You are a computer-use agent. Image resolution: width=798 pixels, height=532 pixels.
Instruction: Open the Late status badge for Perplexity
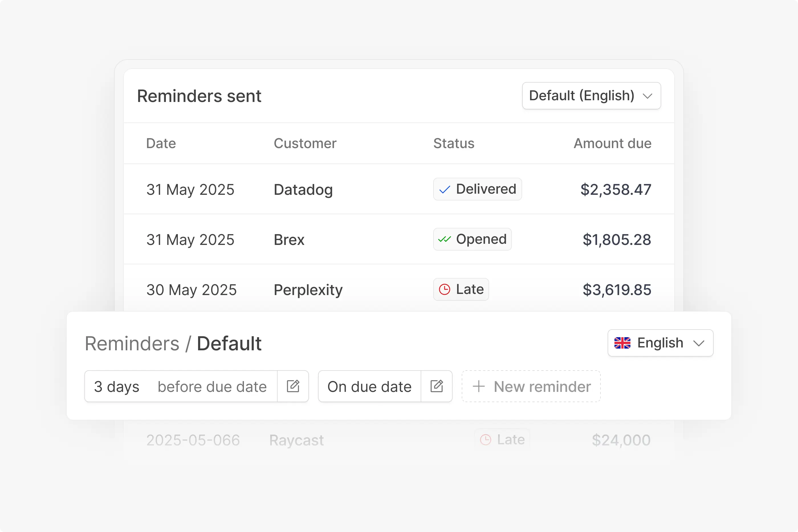[x=461, y=289]
